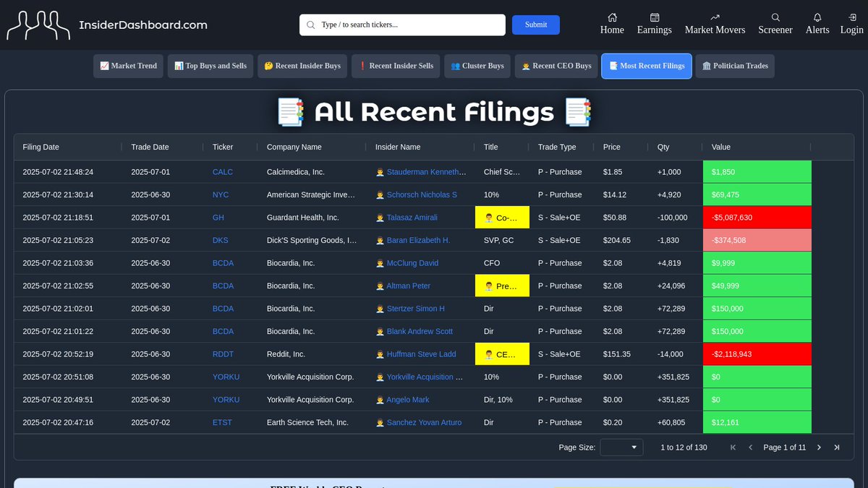Screen dimensions: 868x488
Task: Click the search magnifier icon in ticker box
Action: [x=311, y=25]
